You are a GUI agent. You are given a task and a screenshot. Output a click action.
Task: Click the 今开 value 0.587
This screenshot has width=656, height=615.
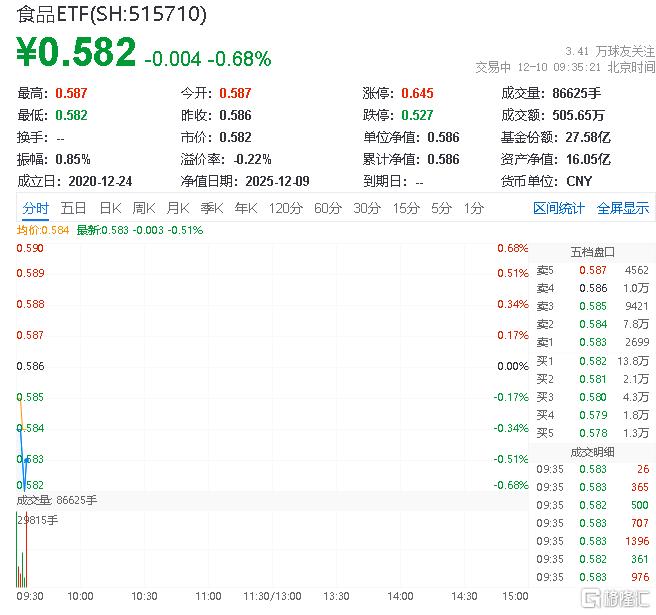pyautogui.click(x=235, y=93)
